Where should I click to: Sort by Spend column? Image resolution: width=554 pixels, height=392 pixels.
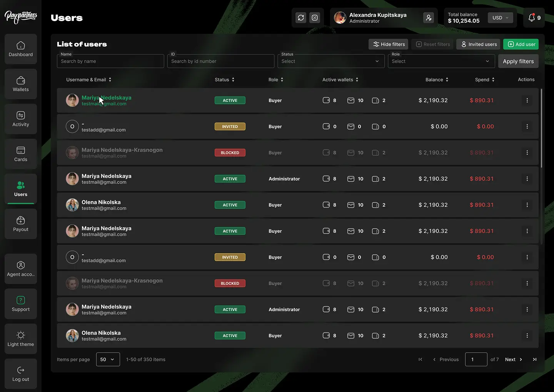(x=485, y=80)
